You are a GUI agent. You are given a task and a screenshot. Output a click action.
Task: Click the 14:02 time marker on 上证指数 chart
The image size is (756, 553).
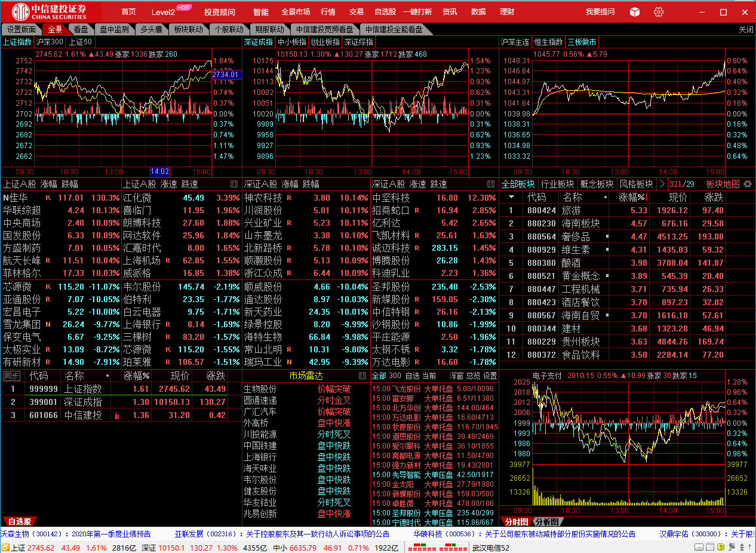(x=160, y=171)
